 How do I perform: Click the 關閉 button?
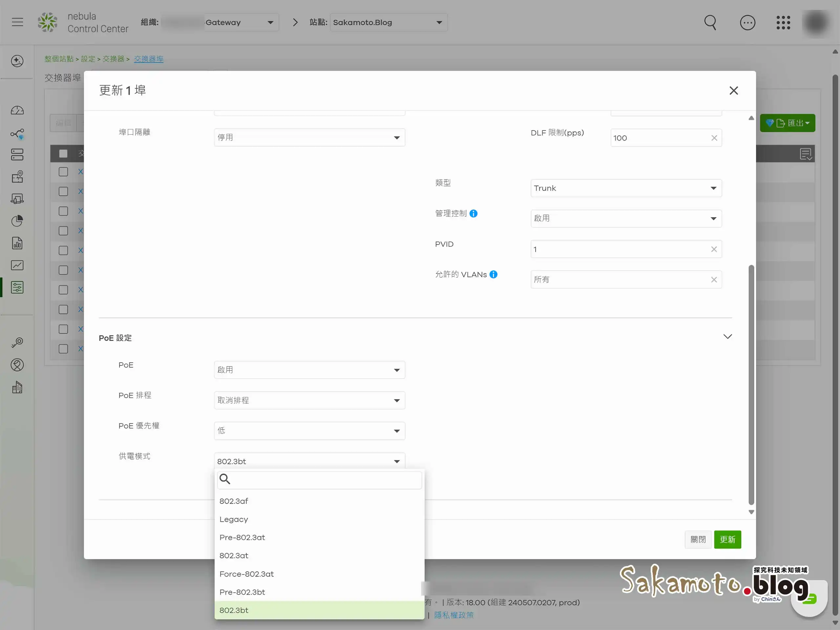pos(698,540)
